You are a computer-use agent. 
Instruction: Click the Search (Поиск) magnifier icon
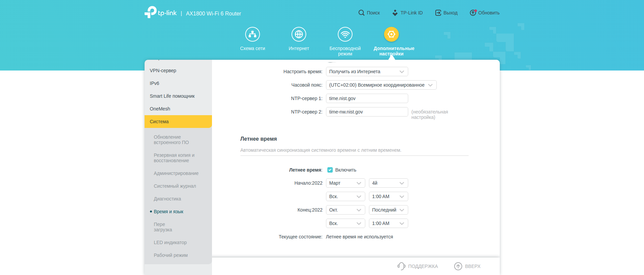point(361,13)
